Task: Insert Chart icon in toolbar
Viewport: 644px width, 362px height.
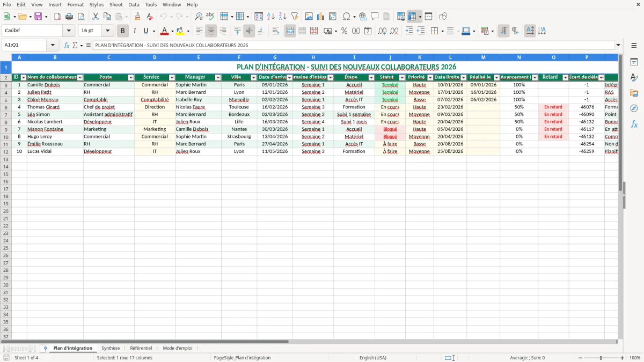Action: coord(321,17)
